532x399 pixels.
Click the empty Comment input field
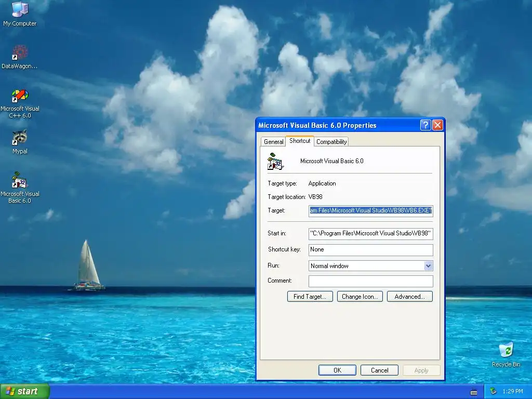pyautogui.click(x=370, y=281)
